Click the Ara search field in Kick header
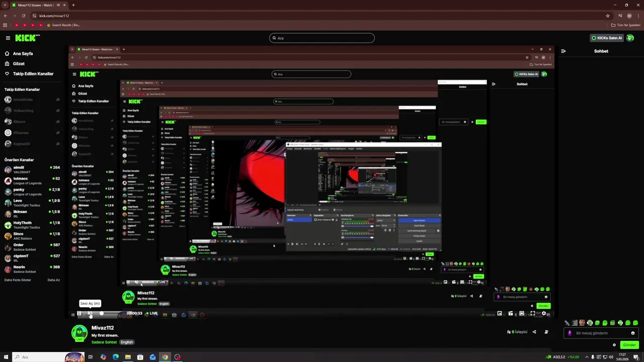Viewport: 644px width, 362px height. pos(322,38)
